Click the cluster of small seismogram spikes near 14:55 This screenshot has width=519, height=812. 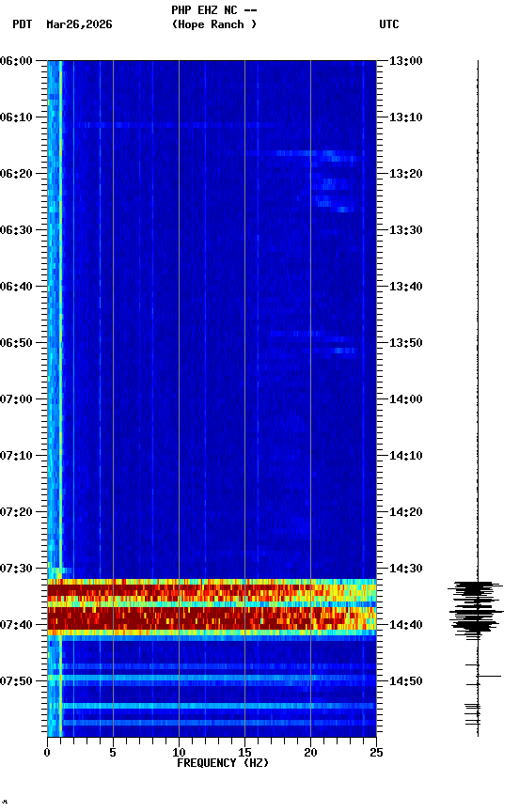472,713
